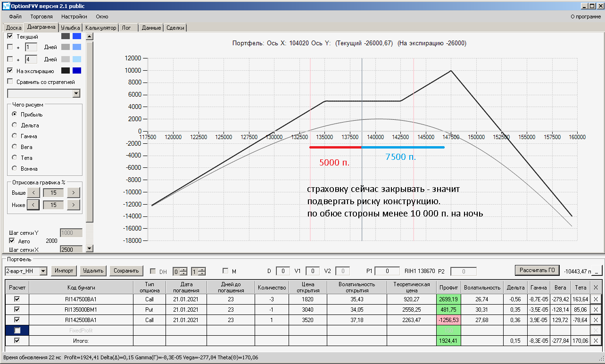605x364 pixels.
Task: Enable the +1 Дней line checkbox
Action: [x=10, y=47]
